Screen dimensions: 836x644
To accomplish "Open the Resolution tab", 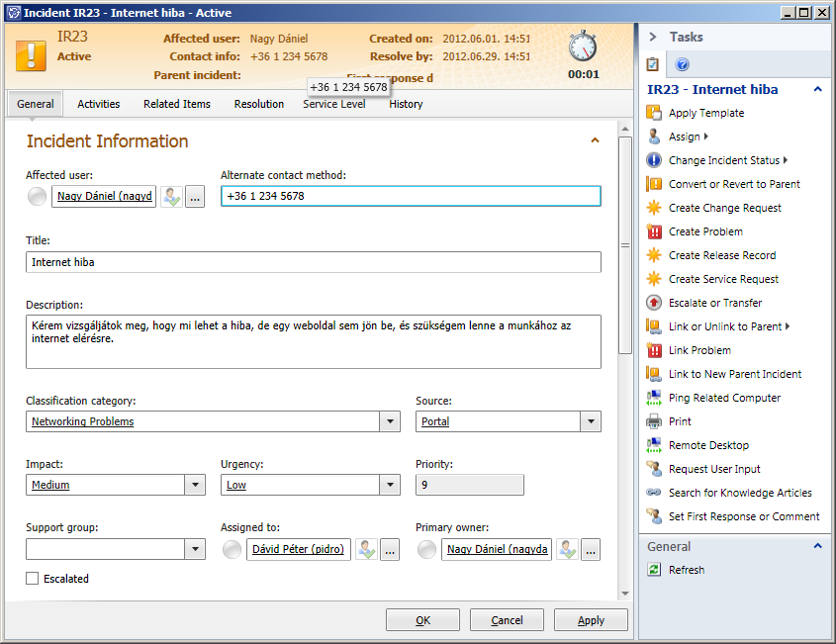I will click(259, 104).
